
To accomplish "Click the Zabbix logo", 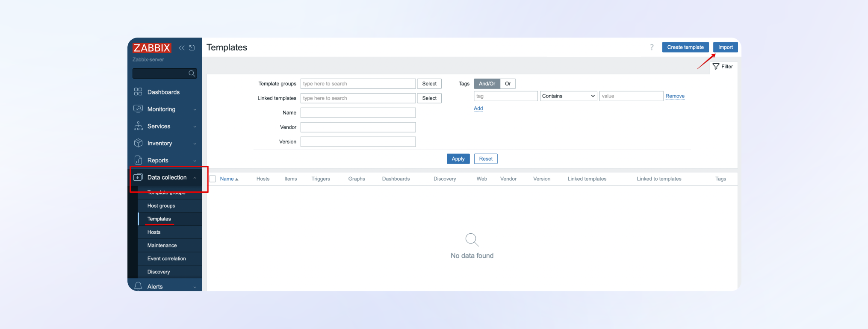I will (152, 48).
